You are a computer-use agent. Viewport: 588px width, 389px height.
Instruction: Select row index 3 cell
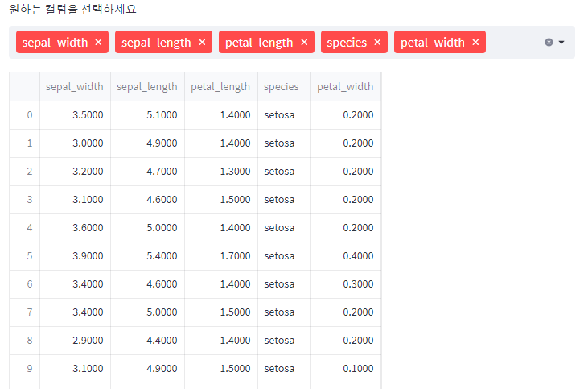click(25, 200)
